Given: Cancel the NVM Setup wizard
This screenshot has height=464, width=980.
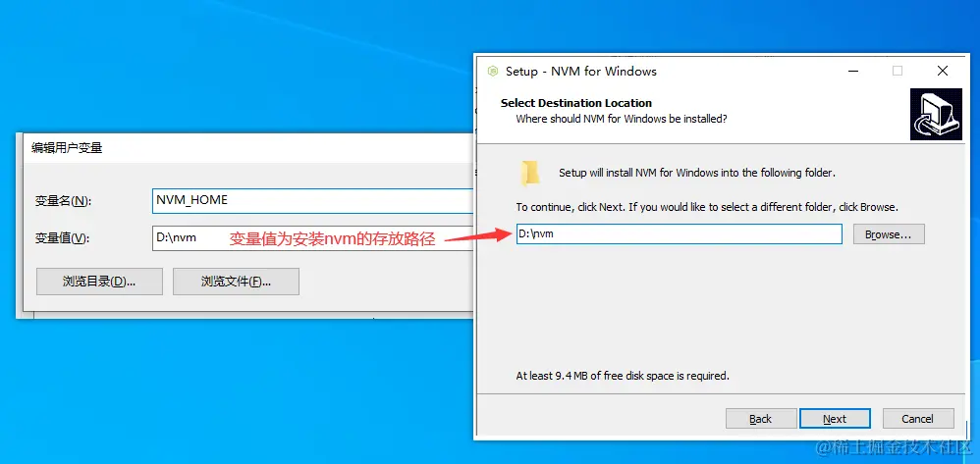Looking at the screenshot, I should click(917, 419).
